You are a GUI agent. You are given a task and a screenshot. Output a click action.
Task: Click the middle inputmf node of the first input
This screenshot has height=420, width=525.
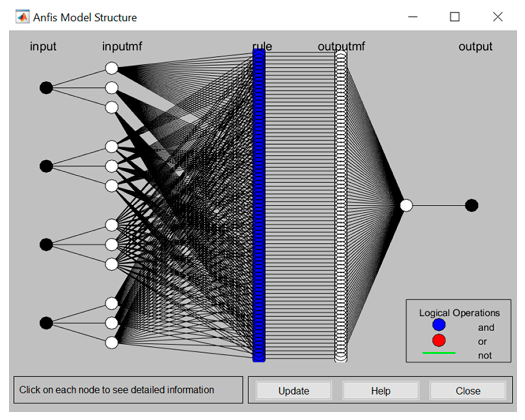click(112, 88)
